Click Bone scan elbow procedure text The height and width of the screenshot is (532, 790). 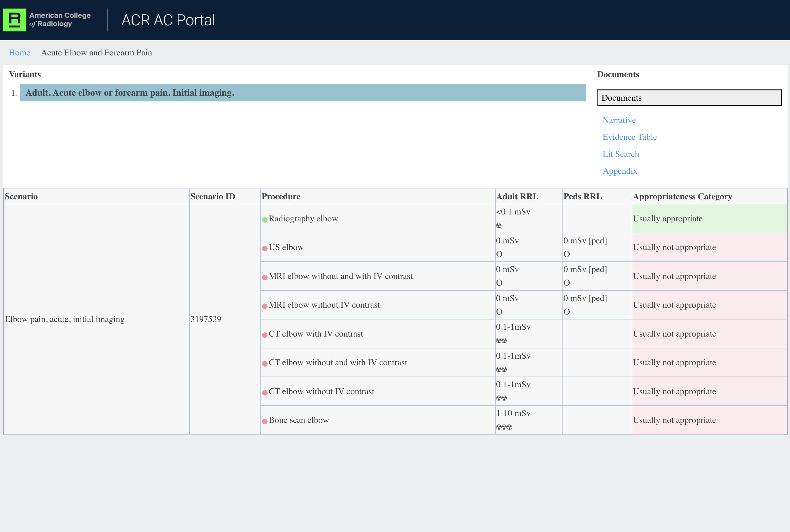tap(299, 420)
